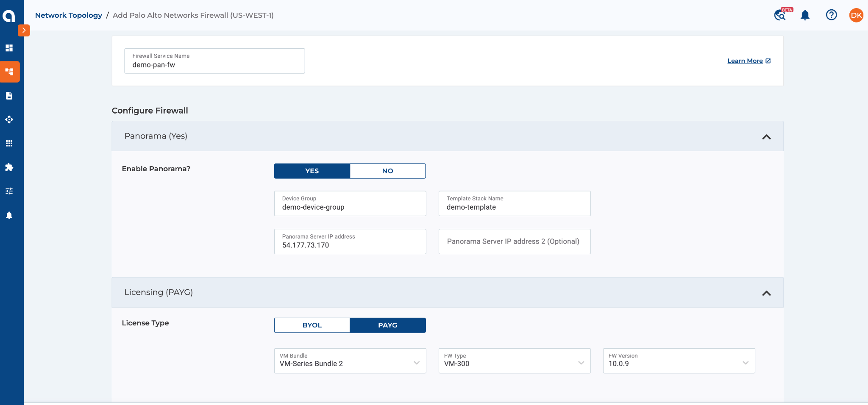Click the four-diamond connectivity sidebar icon
The width and height of the screenshot is (868, 405).
pos(9,119)
